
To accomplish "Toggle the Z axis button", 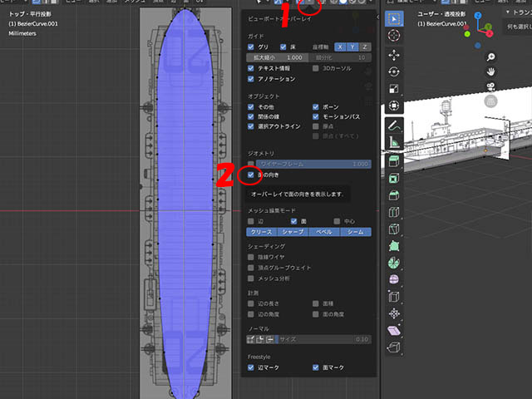I will tap(365, 47).
